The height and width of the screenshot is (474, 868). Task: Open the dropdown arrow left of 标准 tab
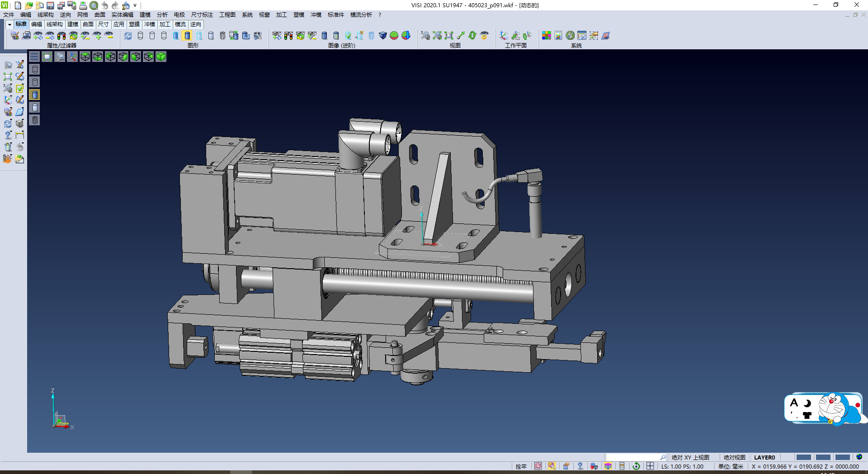tap(9, 24)
